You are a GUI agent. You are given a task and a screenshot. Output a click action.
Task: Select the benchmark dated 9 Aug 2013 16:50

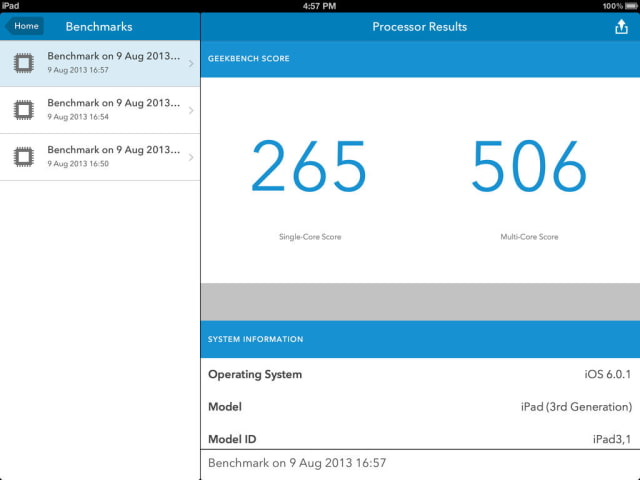[100, 157]
